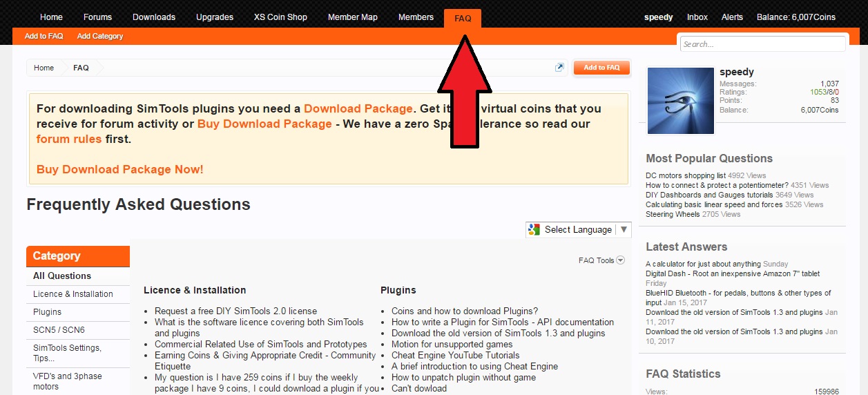Viewport: 868px width, 395px height.
Task: Visit the XS Coin Shop tab
Action: pyautogui.click(x=280, y=17)
